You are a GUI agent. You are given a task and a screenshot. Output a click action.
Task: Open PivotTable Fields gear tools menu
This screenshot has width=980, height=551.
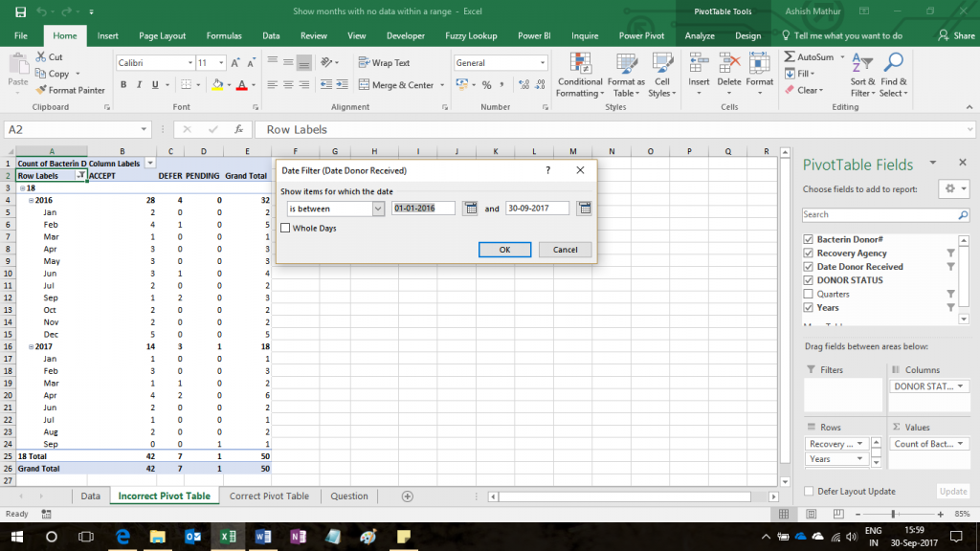click(x=953, y=188)
